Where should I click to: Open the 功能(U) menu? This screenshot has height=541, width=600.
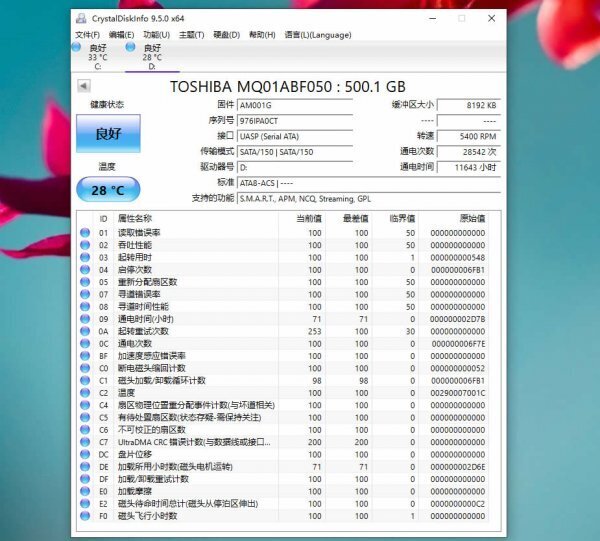156,35
